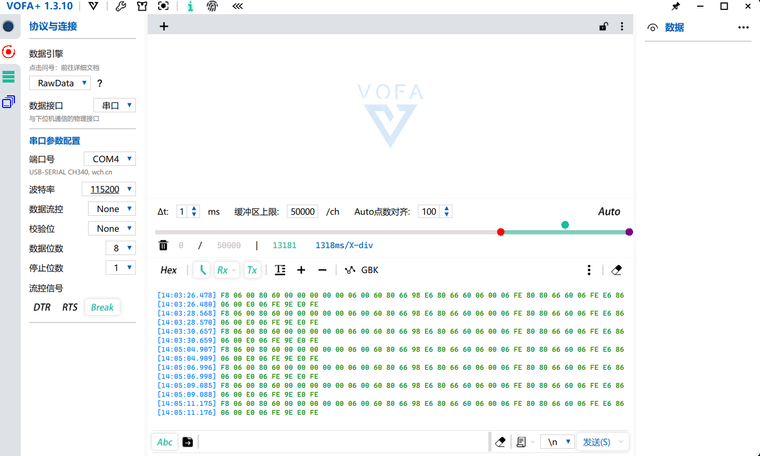Open the data bits 8 dropdown
760x456 pixels.
tap(120, 248)
